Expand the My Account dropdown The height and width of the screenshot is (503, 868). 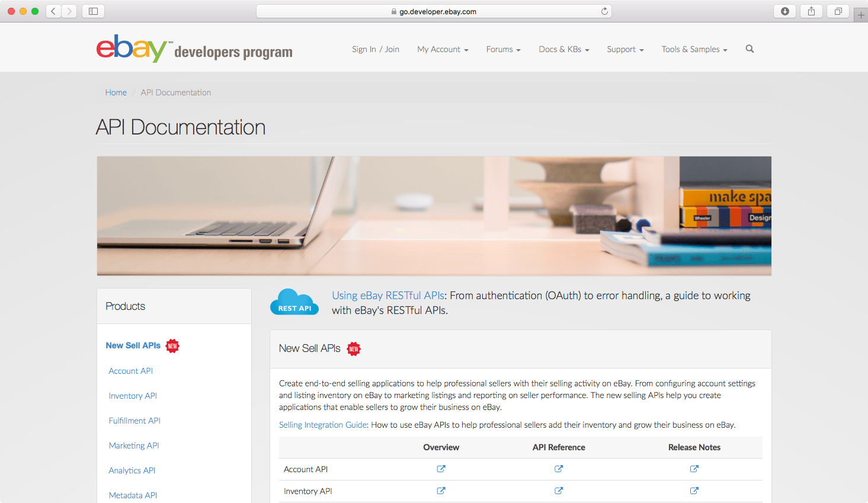point(442,50)
